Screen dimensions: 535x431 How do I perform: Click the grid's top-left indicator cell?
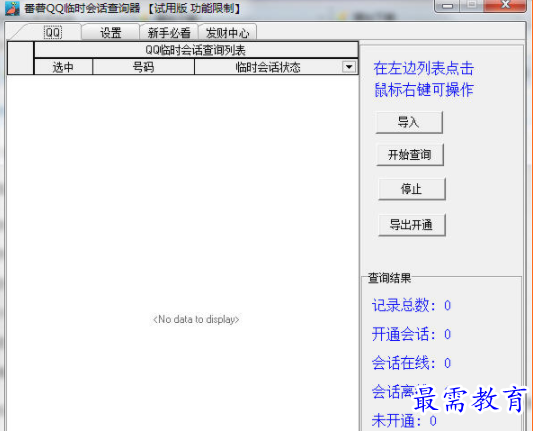(x=20, y=58)
